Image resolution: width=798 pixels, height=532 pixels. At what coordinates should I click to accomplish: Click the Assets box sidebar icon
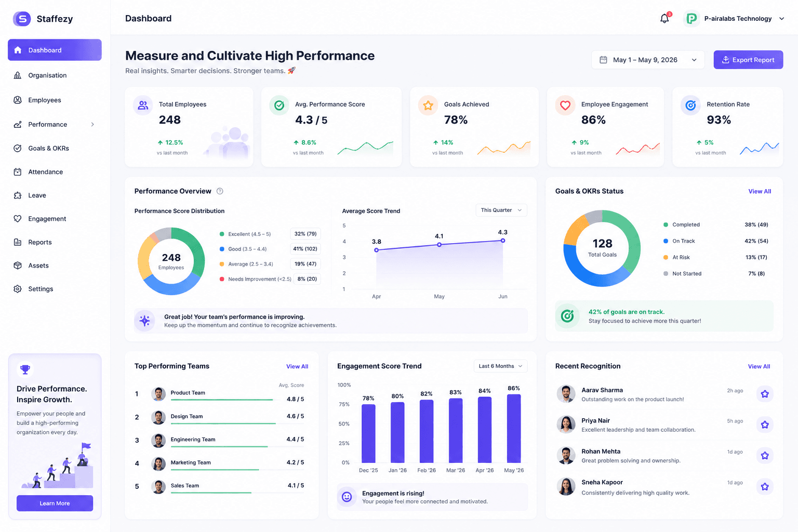(x=18, y=265)
